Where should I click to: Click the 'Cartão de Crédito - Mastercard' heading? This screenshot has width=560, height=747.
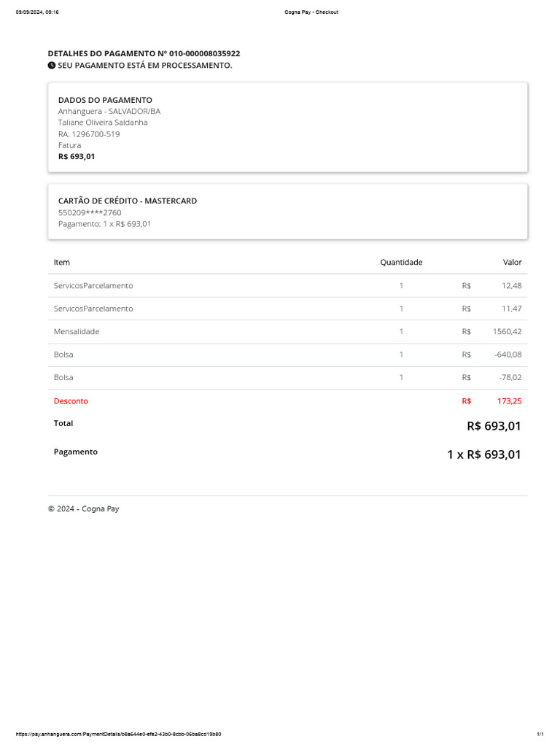[x=128, y=201]
